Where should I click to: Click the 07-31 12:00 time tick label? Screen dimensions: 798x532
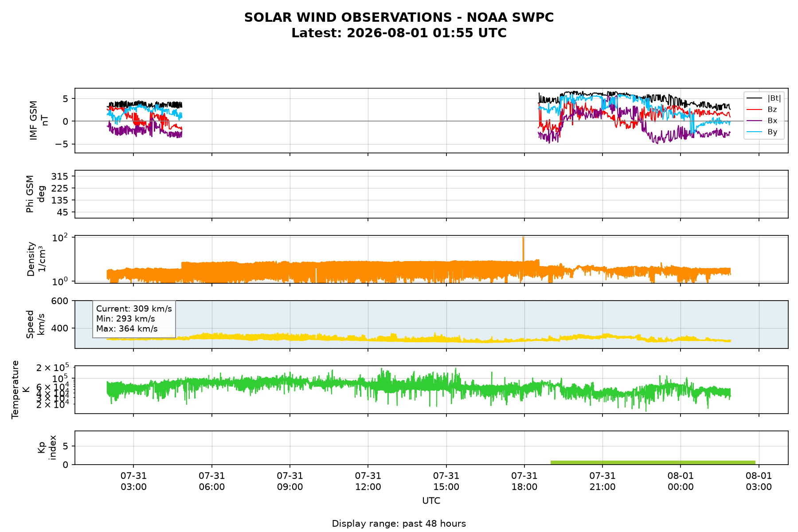[368, 481]
